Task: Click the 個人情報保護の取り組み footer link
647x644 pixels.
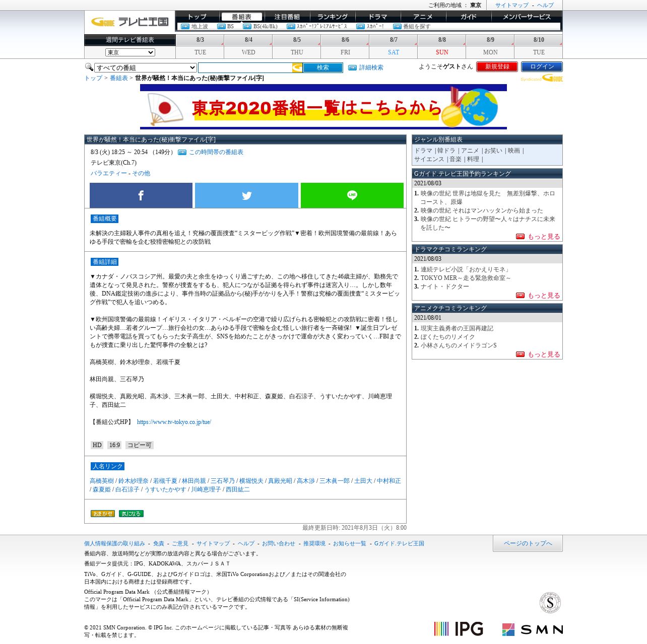Action: coord(114,543)
